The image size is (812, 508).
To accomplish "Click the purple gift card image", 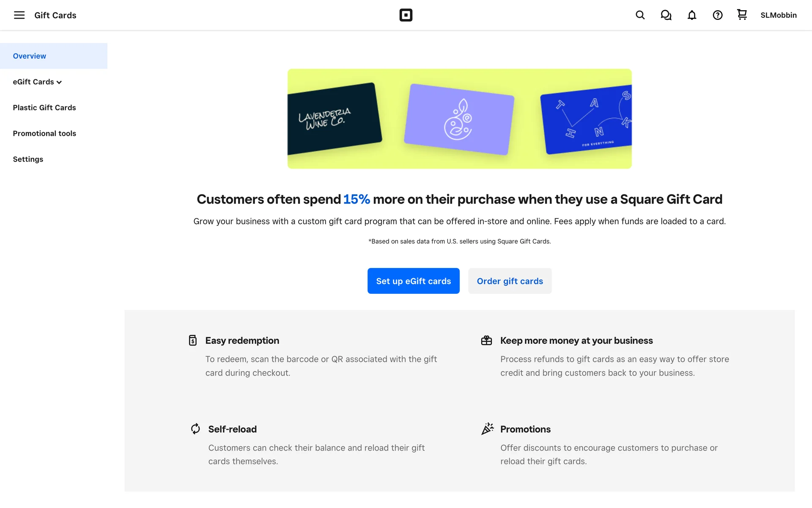I will pyautogui.click(x=459, y=119).
